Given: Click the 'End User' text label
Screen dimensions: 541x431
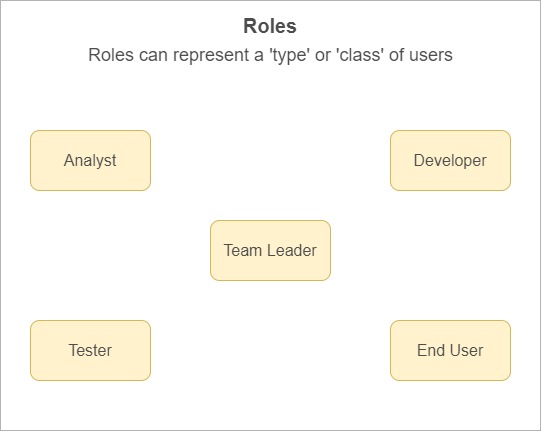Looking at the screenshot, I should click(450, 351).
